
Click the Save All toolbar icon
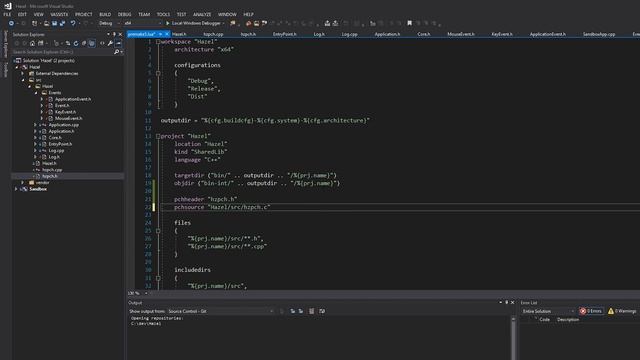(62, 23)
